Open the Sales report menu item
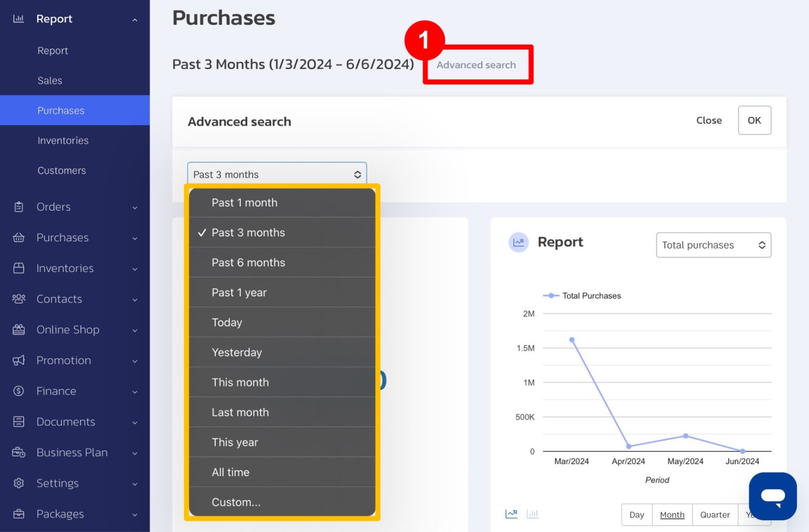 click(50, 80)
